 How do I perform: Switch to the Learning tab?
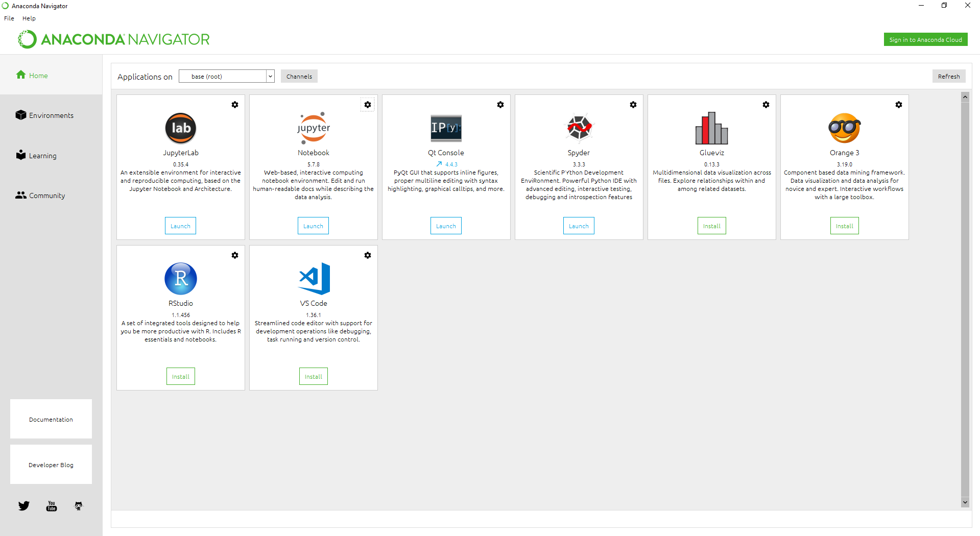[x=51, y=156]
